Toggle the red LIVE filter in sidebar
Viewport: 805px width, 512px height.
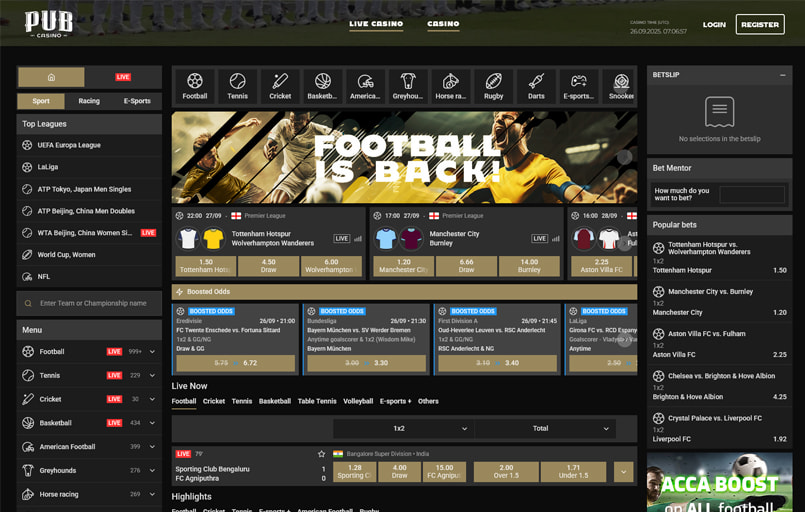tap(123, 77)
